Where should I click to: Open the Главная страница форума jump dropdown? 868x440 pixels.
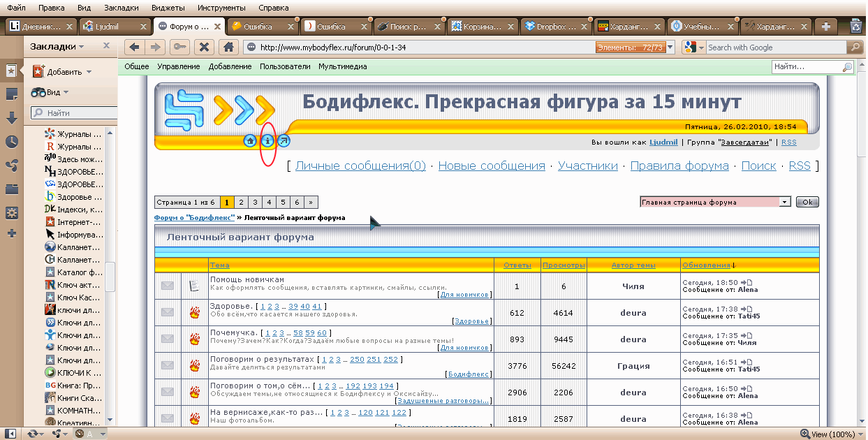point(715,202)
